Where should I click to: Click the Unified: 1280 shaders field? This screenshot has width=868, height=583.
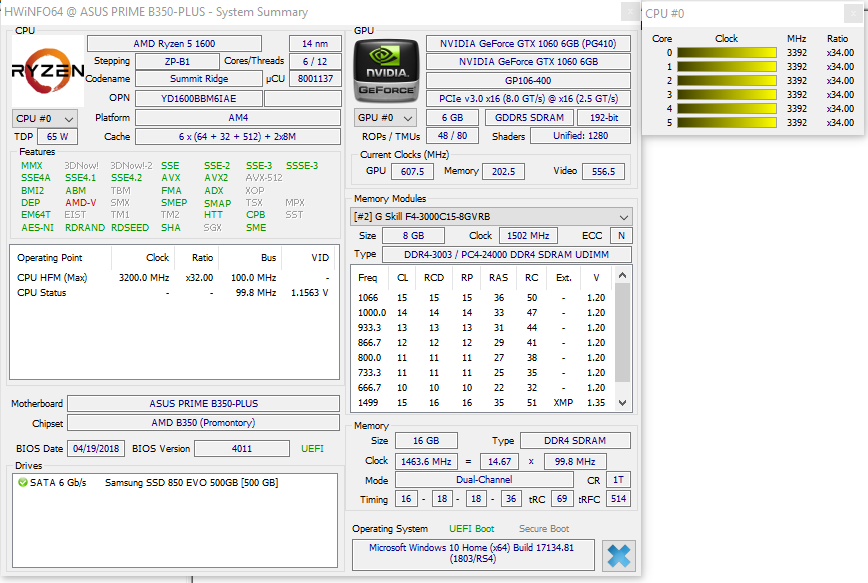[x=581, y=136]
